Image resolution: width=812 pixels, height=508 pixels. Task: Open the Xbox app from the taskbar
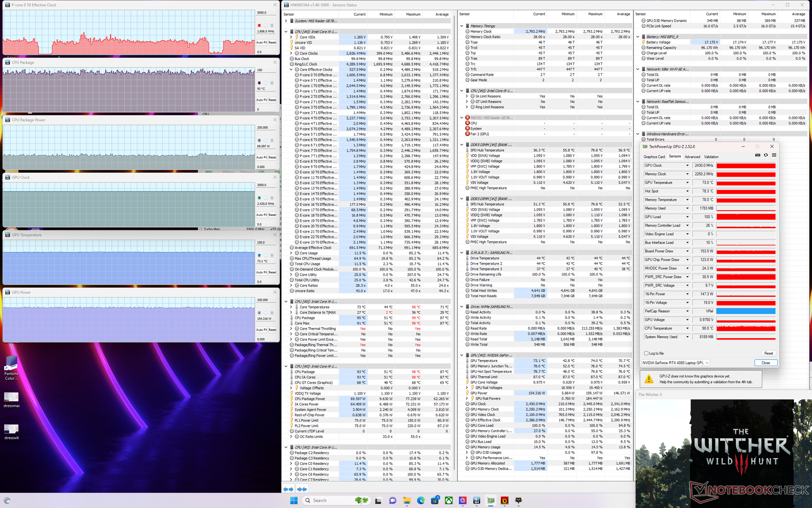(x=449, y=500)
